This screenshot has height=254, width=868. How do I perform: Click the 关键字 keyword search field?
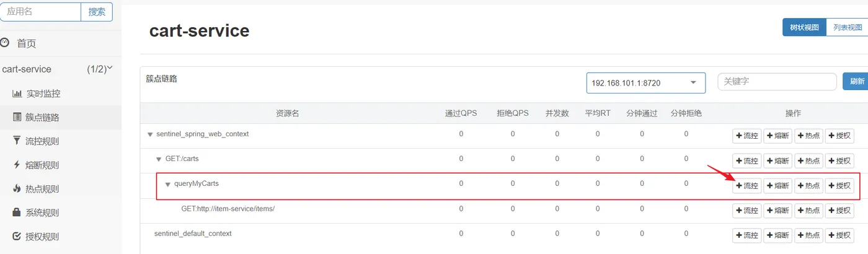777,82
